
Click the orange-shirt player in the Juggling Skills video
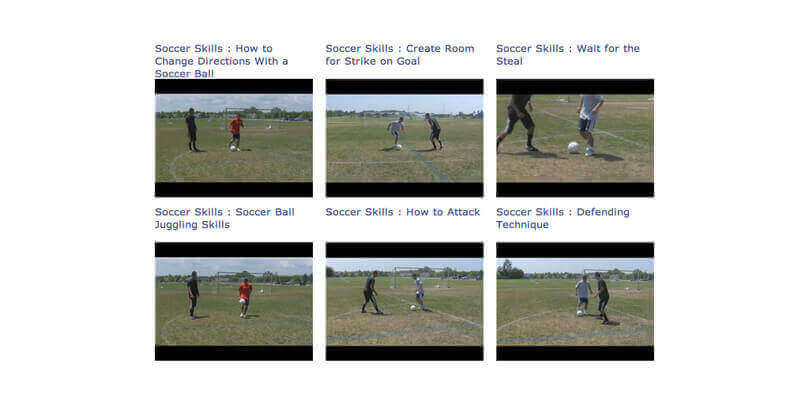[x=245, y=298]
